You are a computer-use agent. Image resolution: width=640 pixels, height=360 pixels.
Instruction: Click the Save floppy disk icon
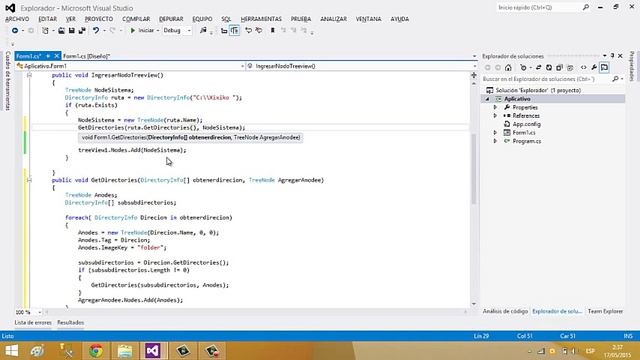[71, 31]
